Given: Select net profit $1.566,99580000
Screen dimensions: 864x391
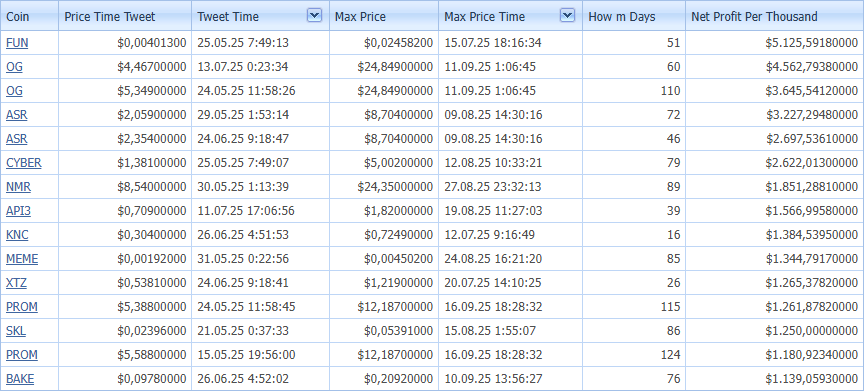Looking at the screenshot, I should (x=775, y=211).
